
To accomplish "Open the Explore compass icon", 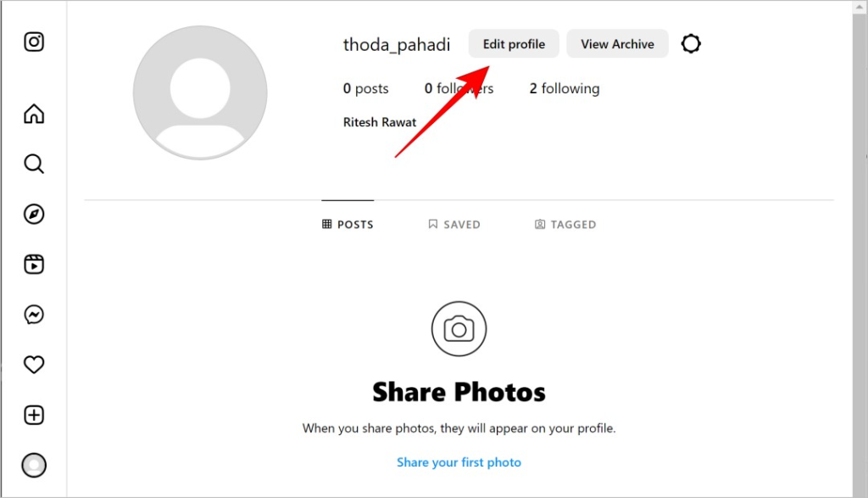I will 34,214.
